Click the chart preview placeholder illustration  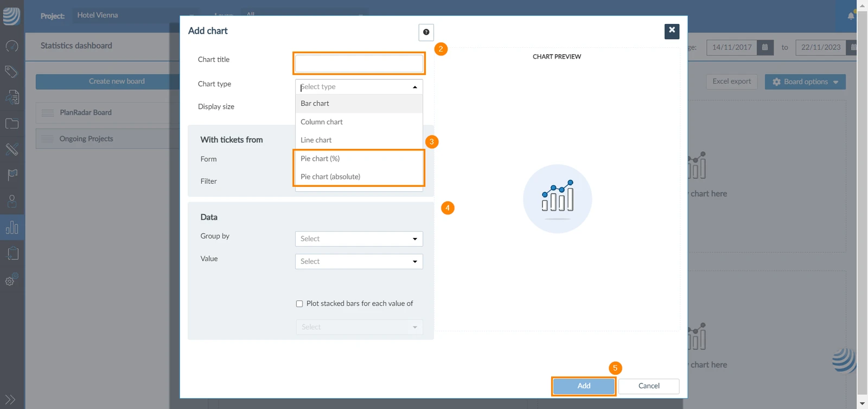pyautogui.click(x=557, y=199)
